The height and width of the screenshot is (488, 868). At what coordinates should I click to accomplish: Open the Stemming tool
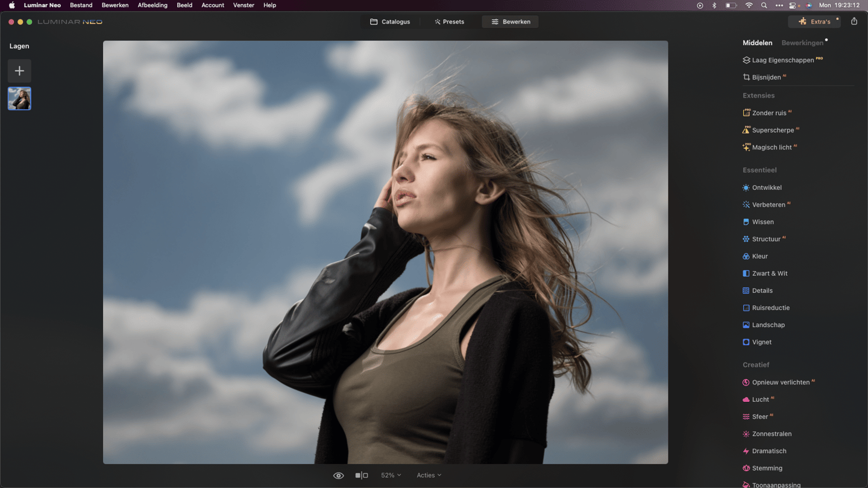(x=763, y=468)
